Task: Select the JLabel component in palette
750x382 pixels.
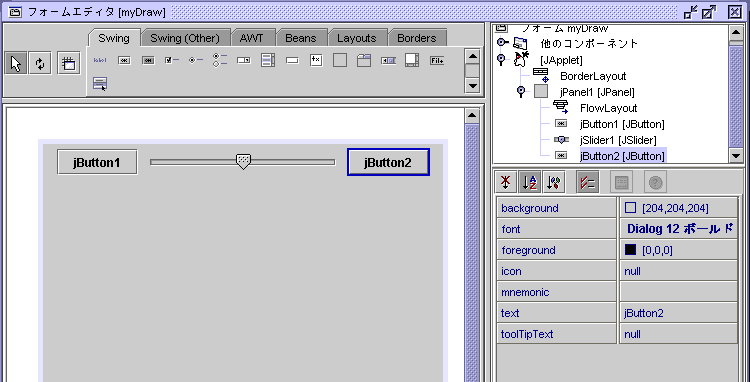Action: pos(100,60)
